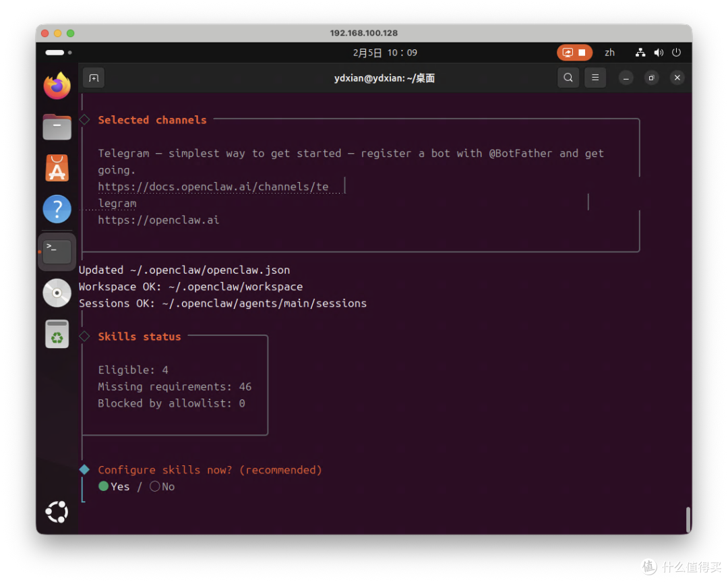Open the date and time calendar
The height and width of the screenshot is (582, 728).
click(x=385, y=53)
